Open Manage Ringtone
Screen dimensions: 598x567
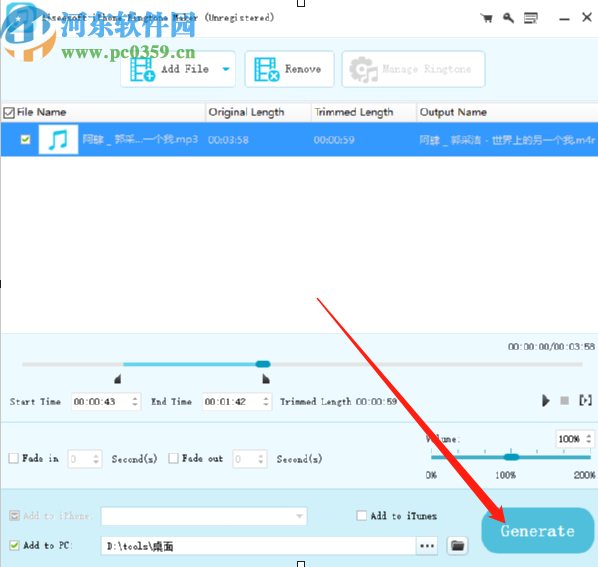coord(413,69)
